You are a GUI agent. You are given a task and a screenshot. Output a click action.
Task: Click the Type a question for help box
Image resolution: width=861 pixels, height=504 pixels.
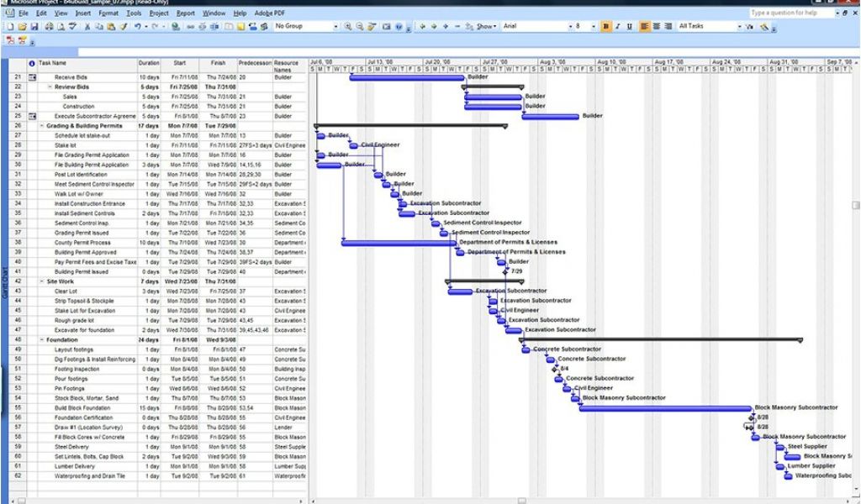point(790,13)
